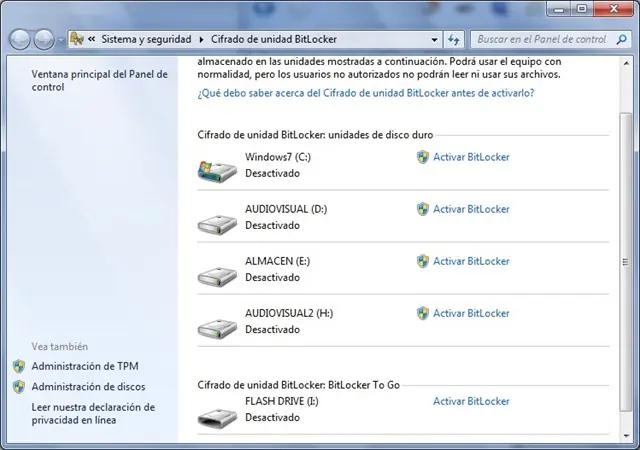This screenshot has height=450, width=640.
Task: Click 'Desactivado' status under FLASH DRIVE (I:)
Action: click(x=272, y=418)
